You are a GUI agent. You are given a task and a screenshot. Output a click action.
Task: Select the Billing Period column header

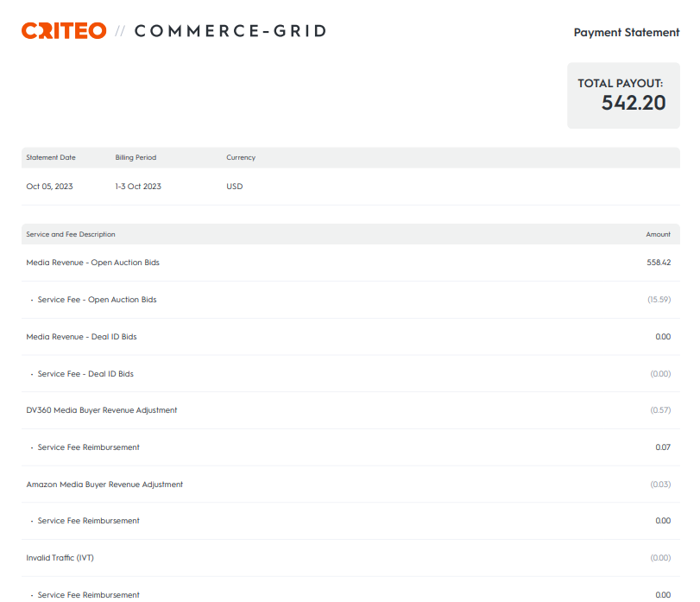pyautogui.click(x=136, y=158)
